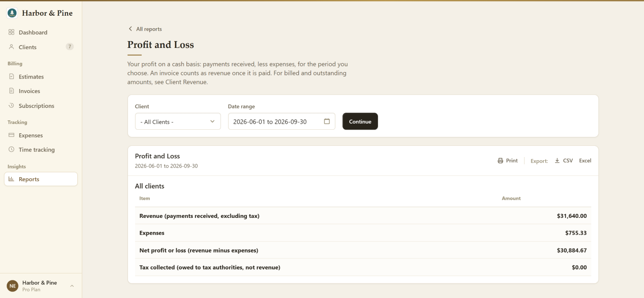Return to All reports
644x298 pixels.
pos(145,29)
